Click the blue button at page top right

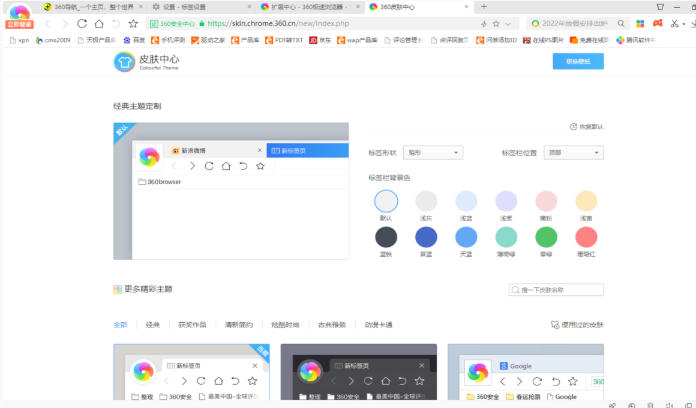click(x=578, y=61)
